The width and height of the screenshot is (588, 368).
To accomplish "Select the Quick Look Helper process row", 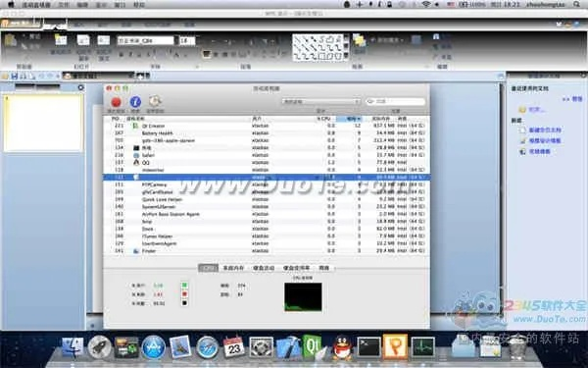I will [x=267, y=199].
